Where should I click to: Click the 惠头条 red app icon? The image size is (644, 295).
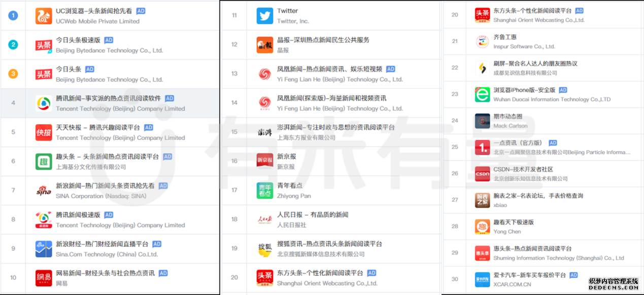coord(482,253)
